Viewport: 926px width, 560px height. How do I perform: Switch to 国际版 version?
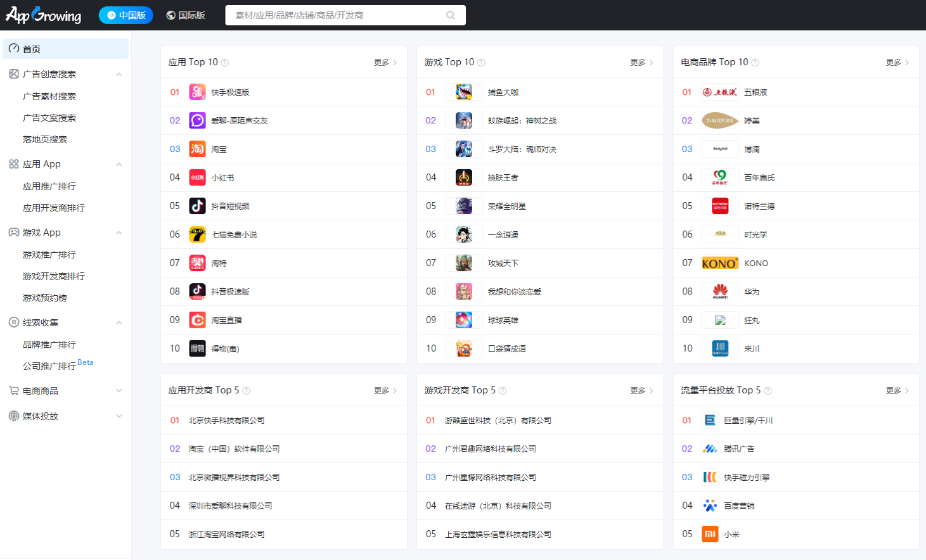[186, 15]
